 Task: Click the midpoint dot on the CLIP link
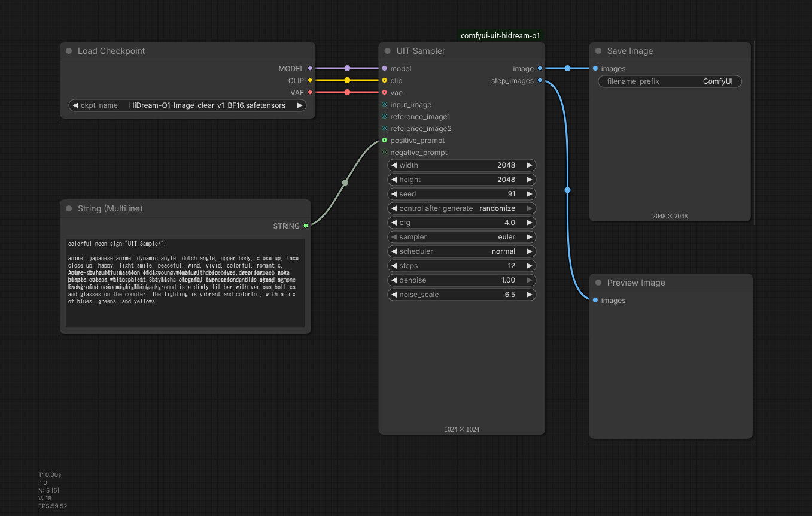347,80
